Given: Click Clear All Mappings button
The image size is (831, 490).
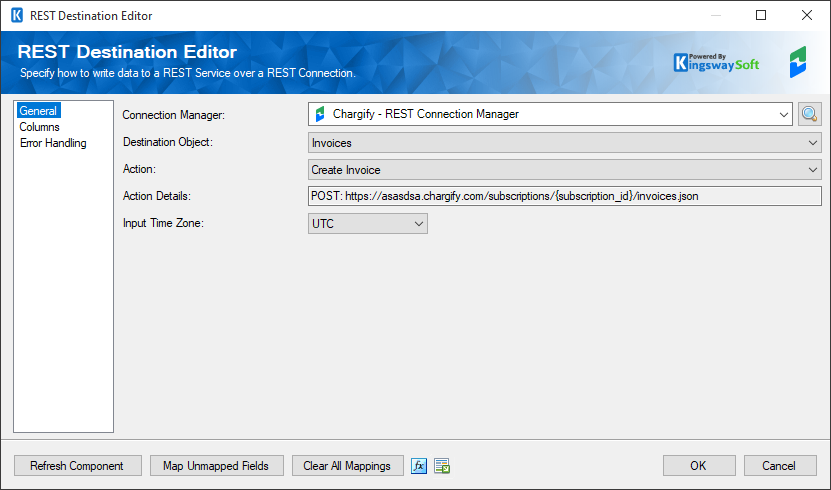Looking at the screenshot, I should click(x=347, y=466).
